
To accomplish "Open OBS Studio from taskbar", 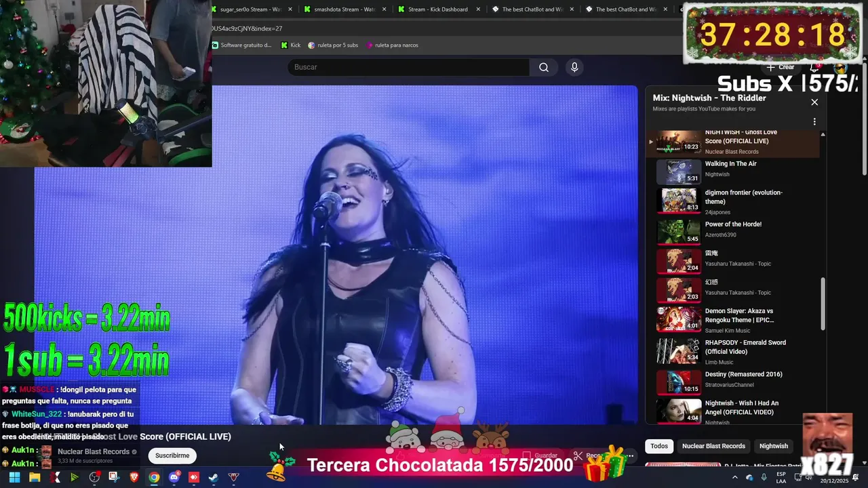I will [x=94, y=477].
